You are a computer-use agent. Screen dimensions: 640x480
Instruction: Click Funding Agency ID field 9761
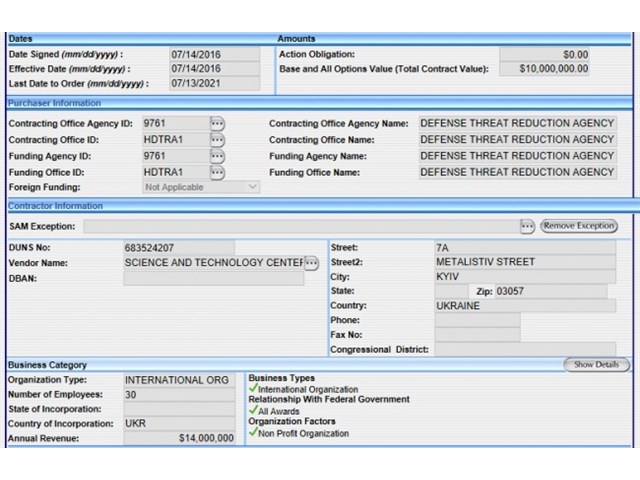(x=176, y=156)
